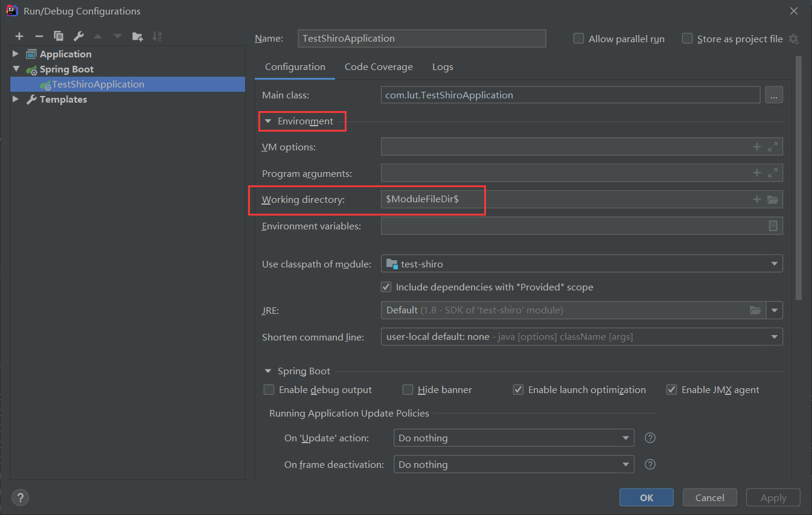812x515 pixels.
Task: Click the Copy Configuration icon
Action: pyautogui.click(x=58, y=37)
